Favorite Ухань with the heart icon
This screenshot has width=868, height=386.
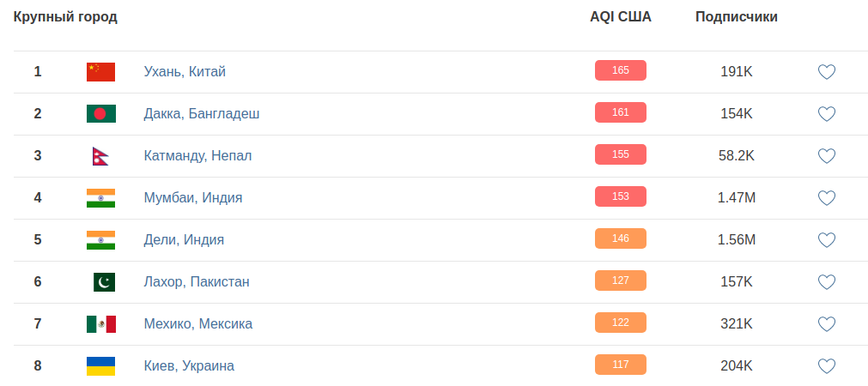(x=826, y=72)
